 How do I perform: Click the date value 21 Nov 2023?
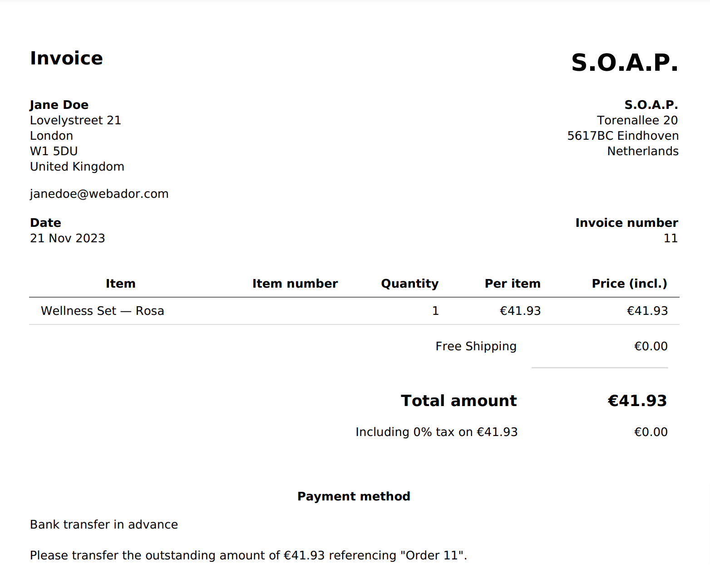pos(67,238)
